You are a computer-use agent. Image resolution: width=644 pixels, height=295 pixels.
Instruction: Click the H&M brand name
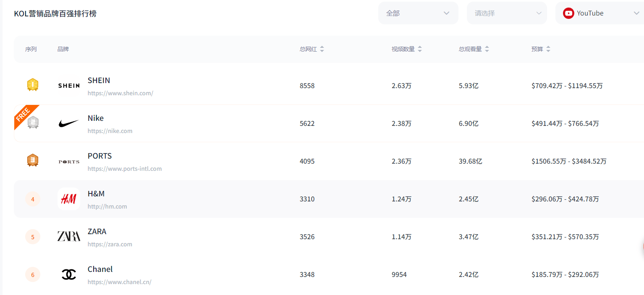96,193
